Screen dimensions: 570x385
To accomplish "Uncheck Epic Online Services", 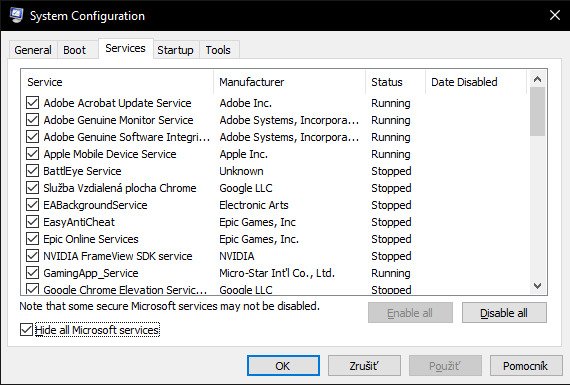I will [x=32, y=239].
